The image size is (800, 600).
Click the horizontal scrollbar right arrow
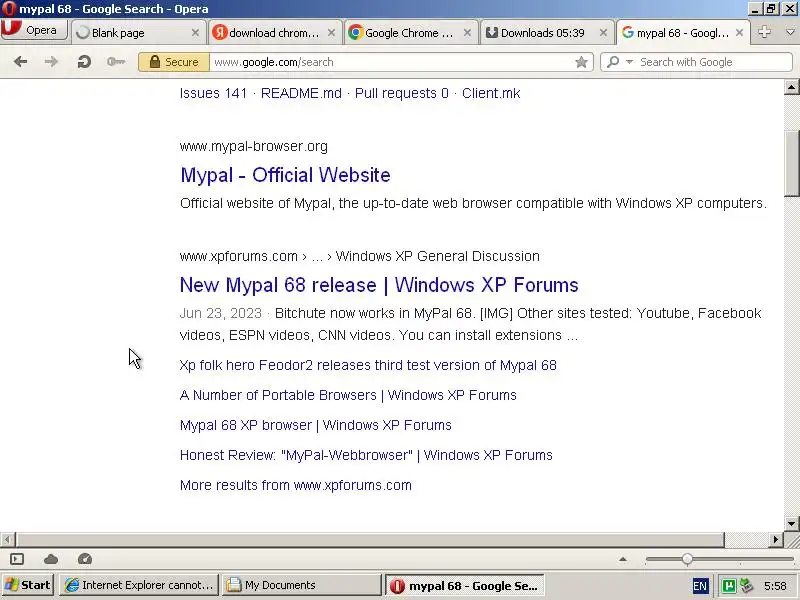pos(776,539)
